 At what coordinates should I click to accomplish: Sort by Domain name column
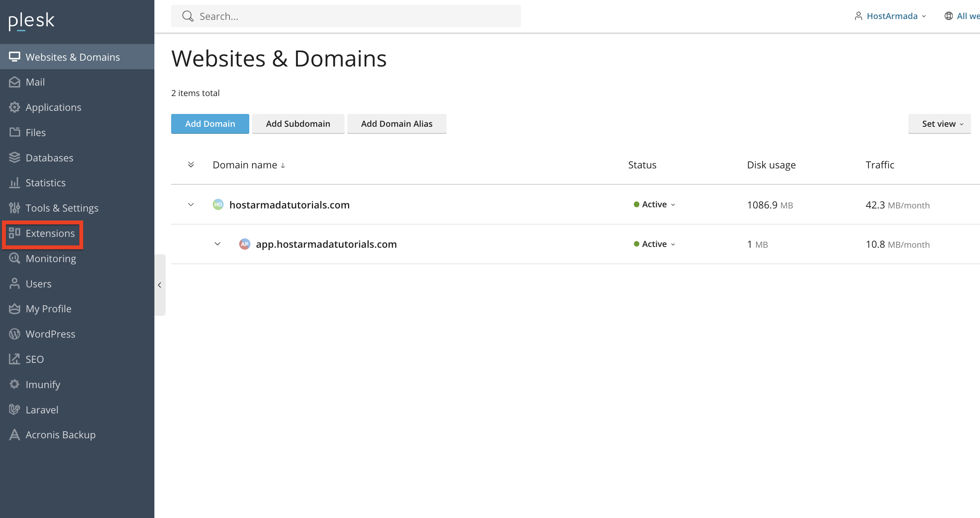coord(249,165)
